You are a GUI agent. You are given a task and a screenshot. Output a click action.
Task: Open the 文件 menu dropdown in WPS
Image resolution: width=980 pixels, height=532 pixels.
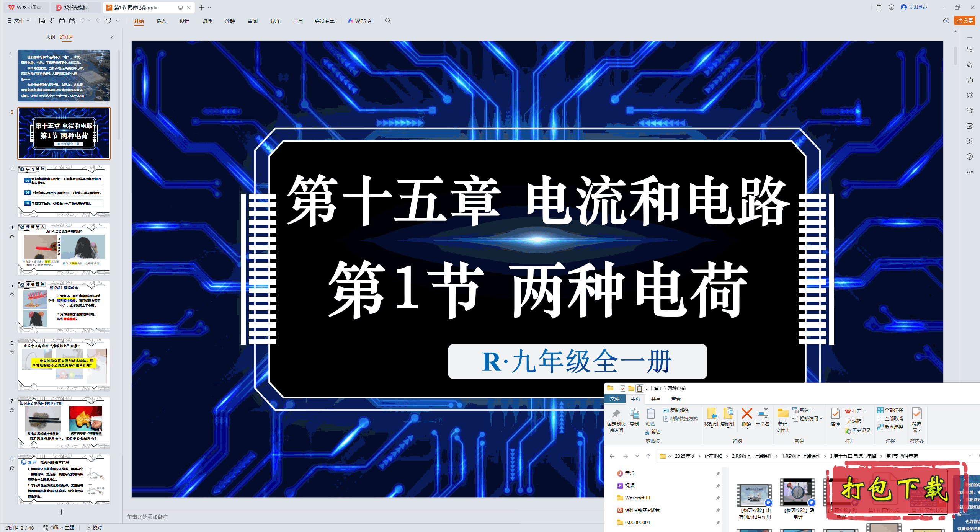click(x=18, y=21)
